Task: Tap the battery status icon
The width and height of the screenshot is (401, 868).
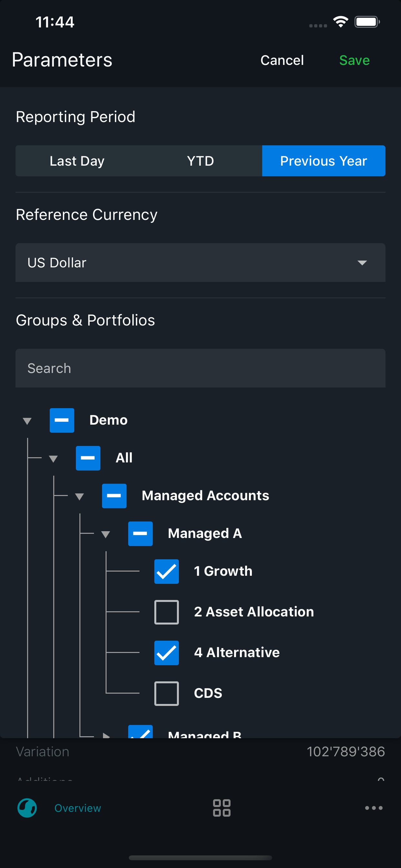Action: [367, 22]
